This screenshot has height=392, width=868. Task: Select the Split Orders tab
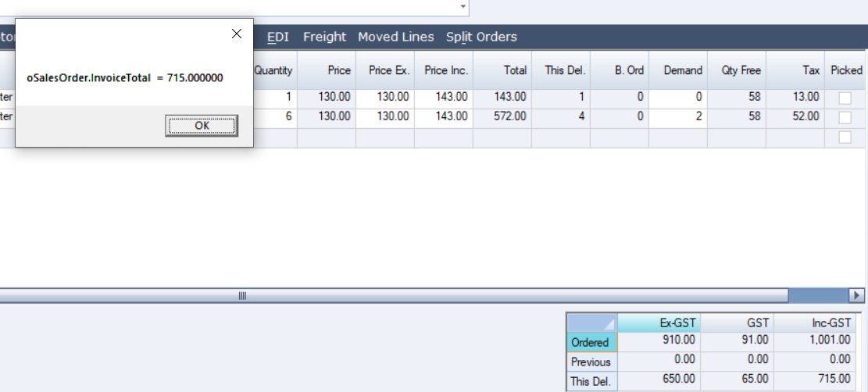481,37
